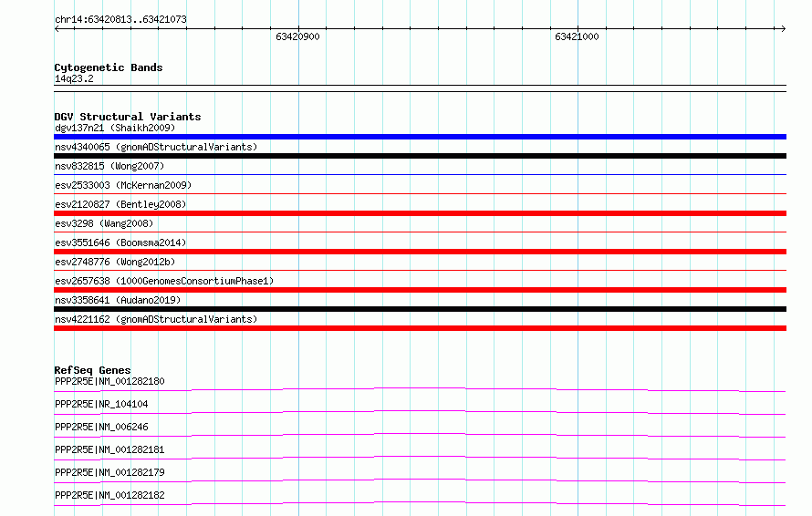Open the PPP2R5E|NR_104104 transcript label

pyautogui.click(x=101, y=404)
